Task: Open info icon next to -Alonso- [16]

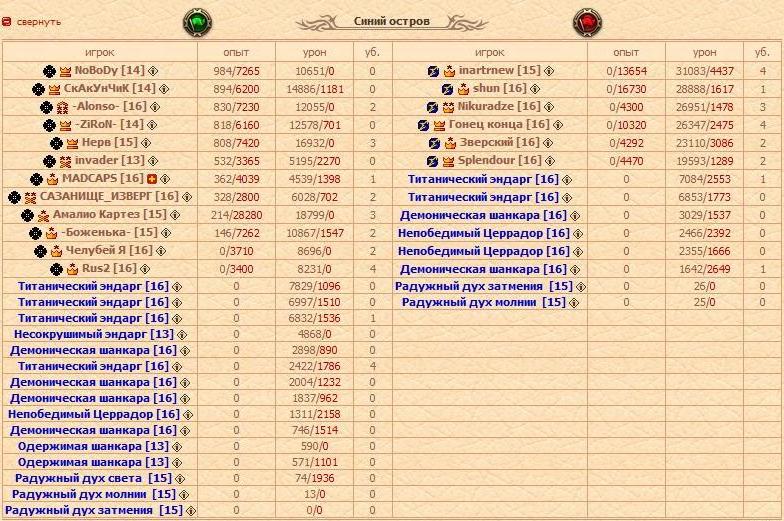Action: pyautogui.click(x=155, y=107)
